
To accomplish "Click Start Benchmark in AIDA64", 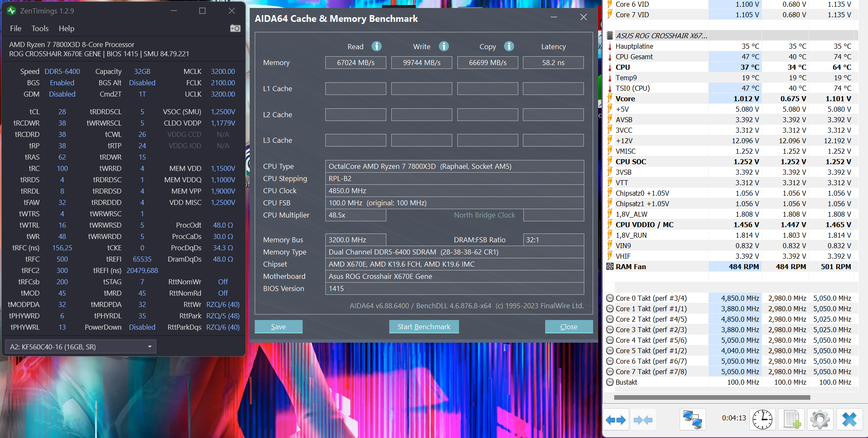I will tap(424, 327).
